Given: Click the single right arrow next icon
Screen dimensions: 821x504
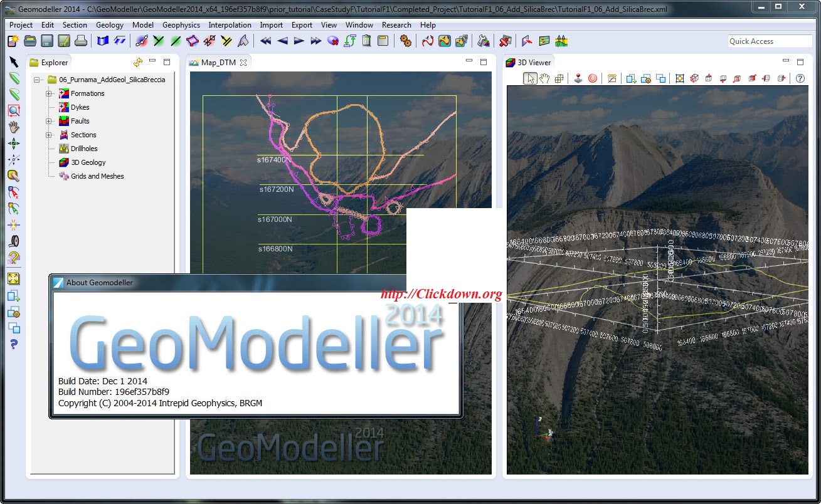Looking at the screenshot, I should [x=299, y=41].
